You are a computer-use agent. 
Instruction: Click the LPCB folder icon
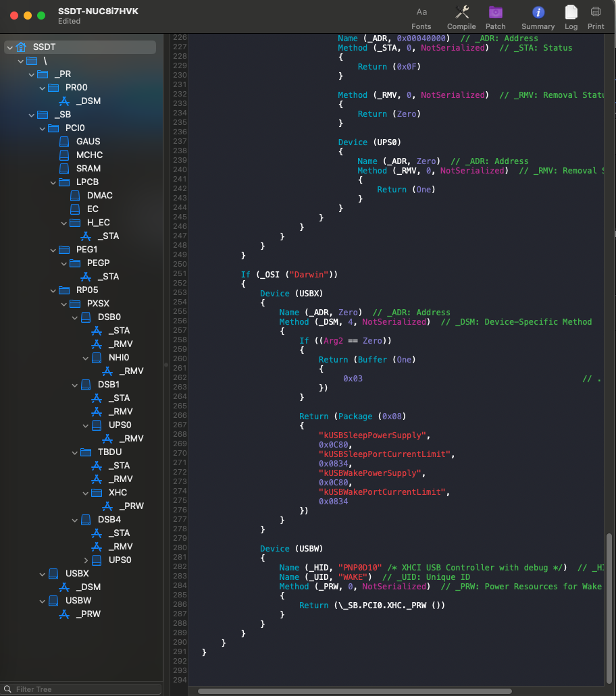tap(64, 182)
